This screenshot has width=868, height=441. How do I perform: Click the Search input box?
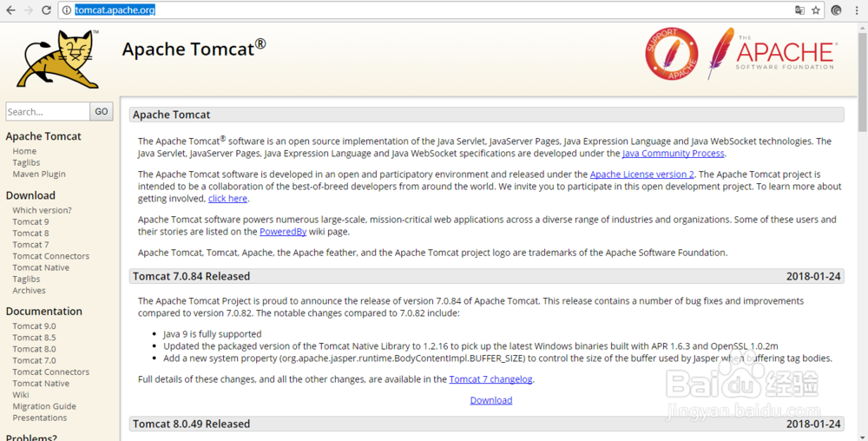[48, 111]
